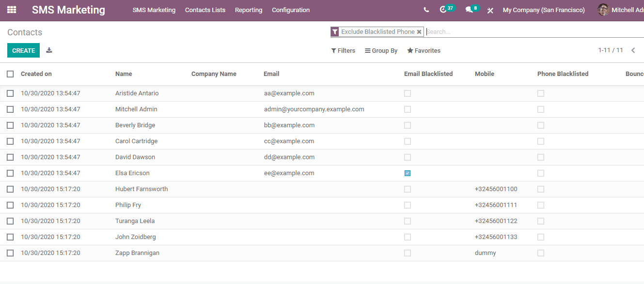This screenshot has height=284, width=644.
Task: Tick the select-all header checkbox
Action: point(10,74)
